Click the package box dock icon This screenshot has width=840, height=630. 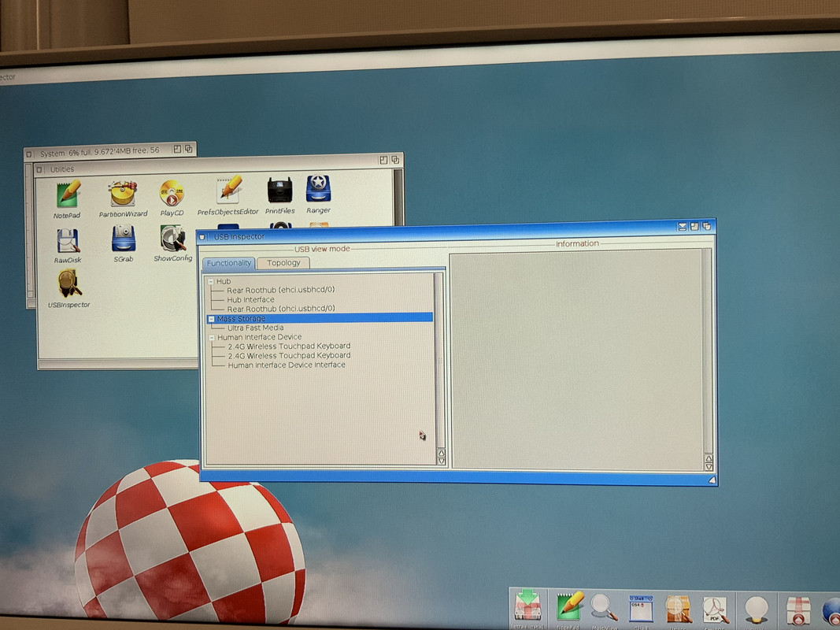click(798, 612)
